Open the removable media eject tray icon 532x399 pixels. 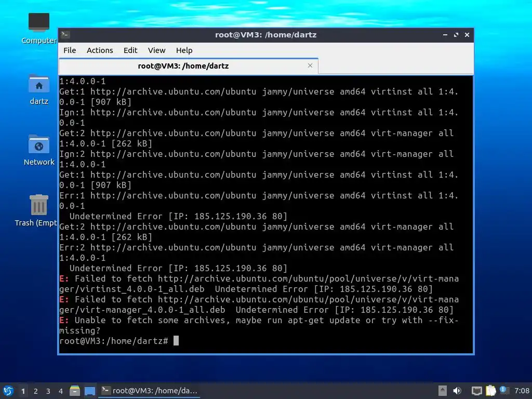click(443, 391)
